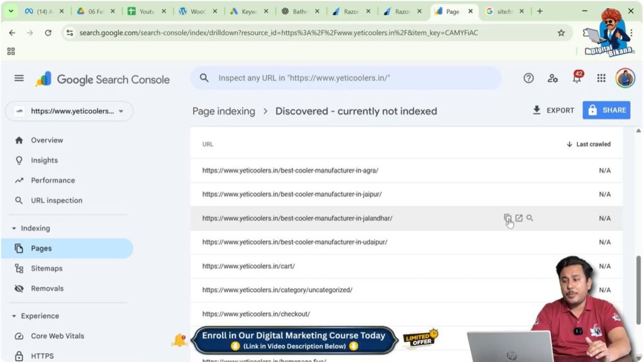This screenshot has height=362, width=644.
Task: Click the Google Search Console logo
Action: 103,79
